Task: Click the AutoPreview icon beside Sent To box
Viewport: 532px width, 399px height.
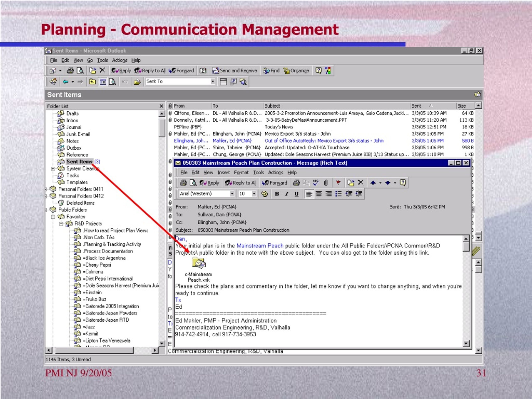Action: pos(243,82)
